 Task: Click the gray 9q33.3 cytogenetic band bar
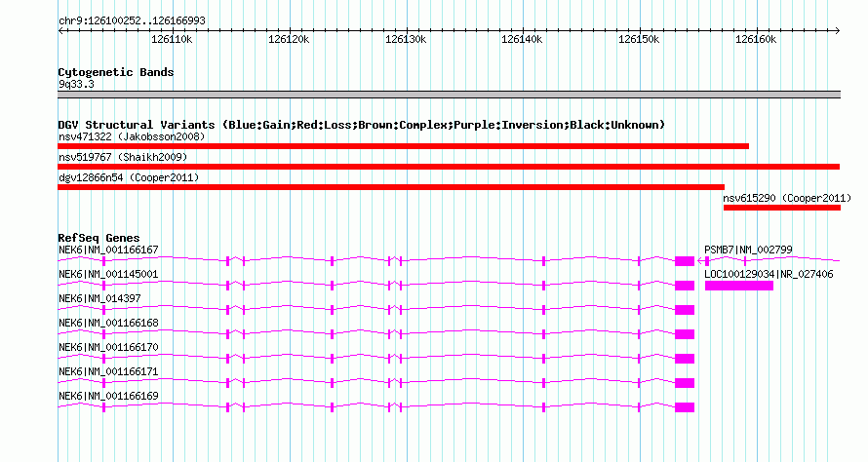tap(449, 95)
